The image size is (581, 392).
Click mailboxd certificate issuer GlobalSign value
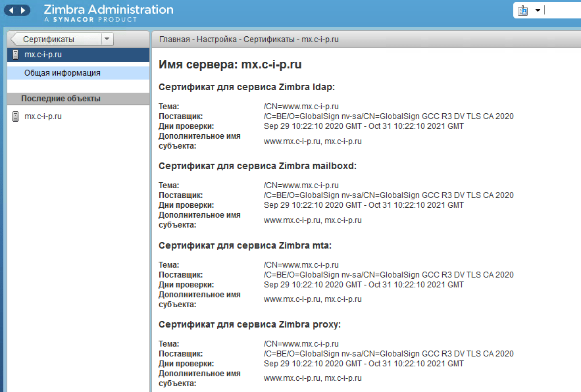(x=389, y=195)
